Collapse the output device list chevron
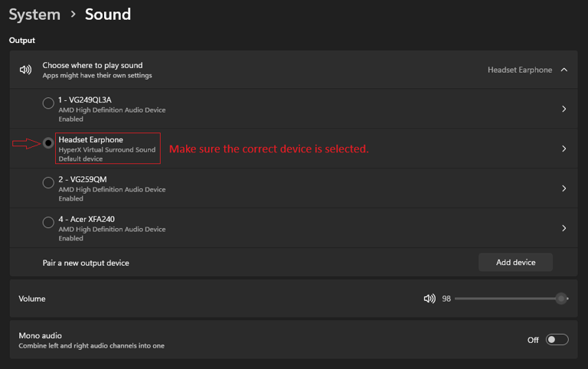 (x=564, y=70)
